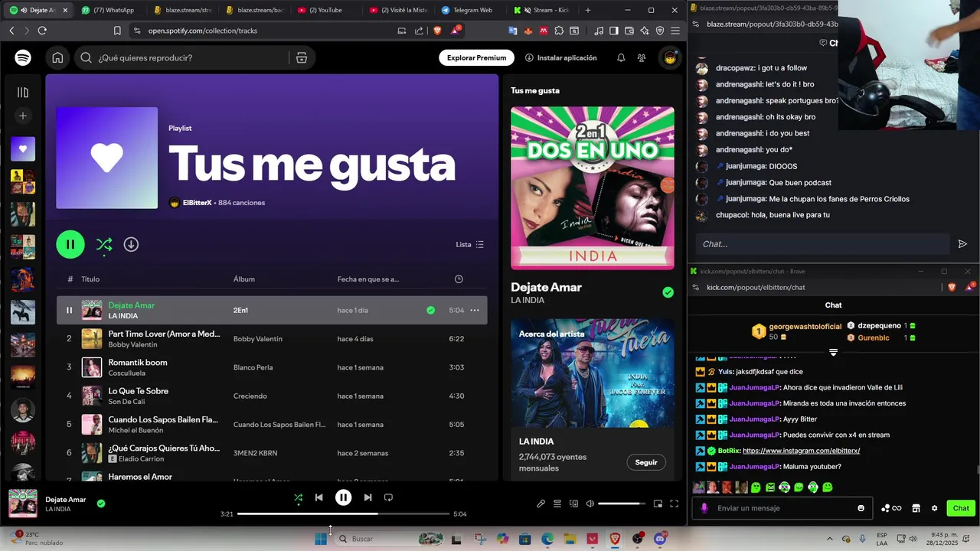This screenshot has height=551, width=980.
Task: Toggle liked checkmark in now playing panel
Action: click(x=668, y=292)
